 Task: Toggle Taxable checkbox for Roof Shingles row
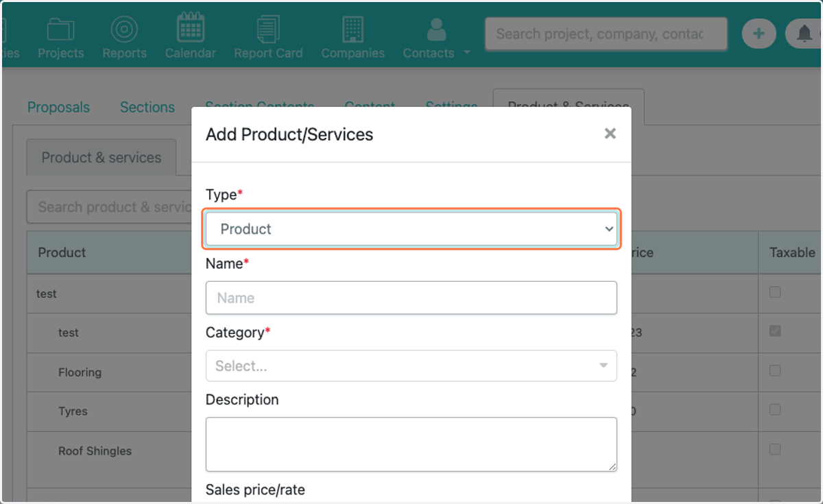coord(775,450)
